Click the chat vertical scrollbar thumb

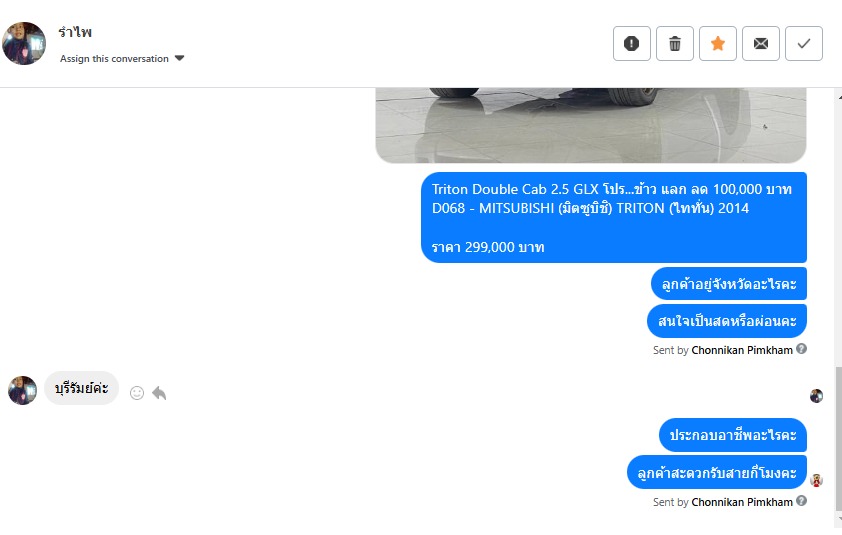(x=838, y=438)
